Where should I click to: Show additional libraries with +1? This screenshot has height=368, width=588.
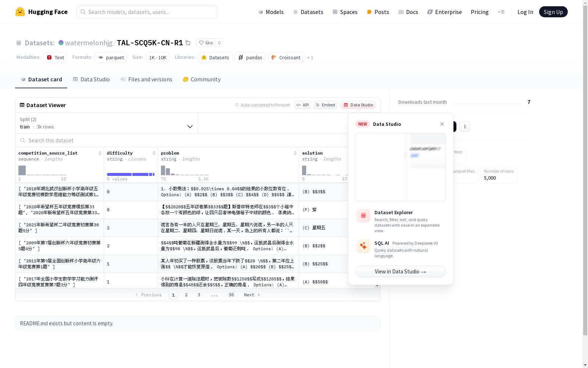click(310, 57)
